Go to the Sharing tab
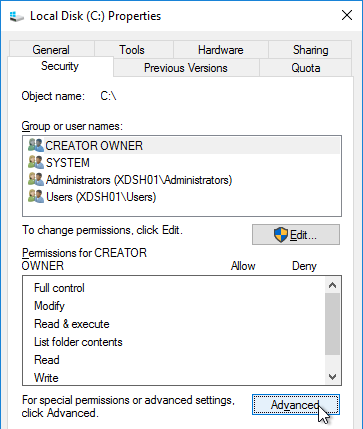Viewport: 363px width, 429px height. [x=310, y=50]
